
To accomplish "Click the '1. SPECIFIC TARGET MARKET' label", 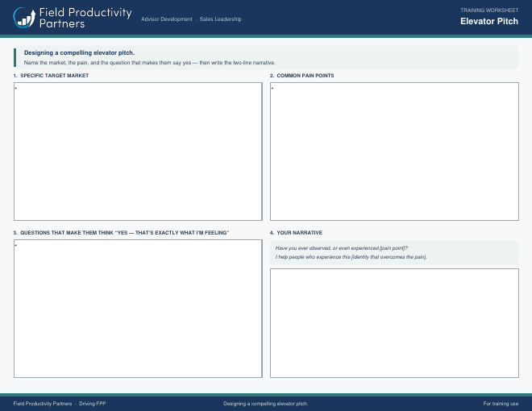I will tap(52, 76).
